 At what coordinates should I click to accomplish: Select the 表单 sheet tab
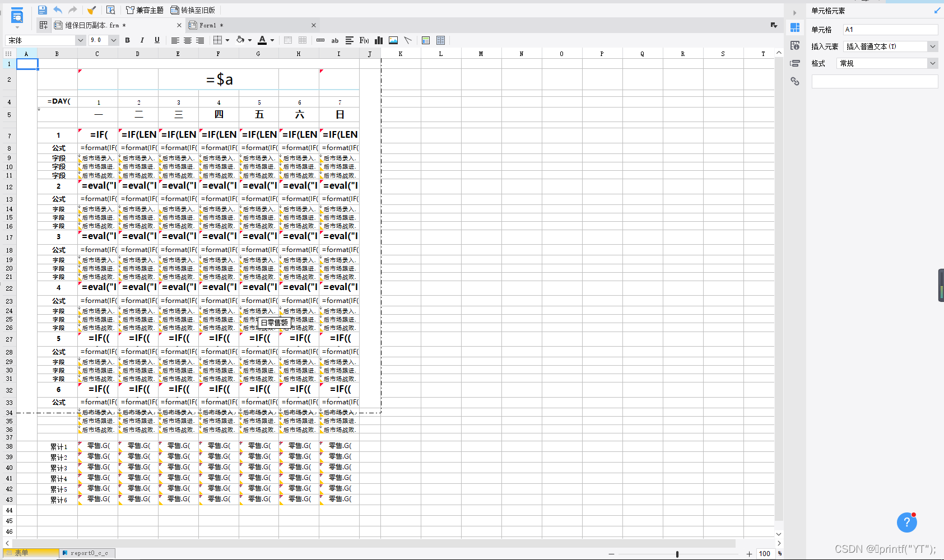31,553
